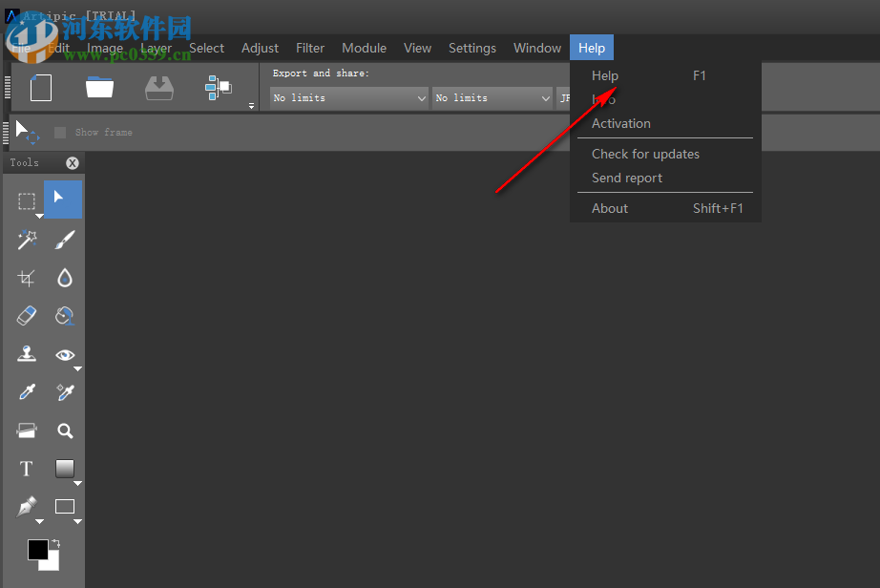Viewport: 880px width, 588px height.
Task: Pick the straighten horizon tool
Action: pyautogui.click(x=27, y=430)
